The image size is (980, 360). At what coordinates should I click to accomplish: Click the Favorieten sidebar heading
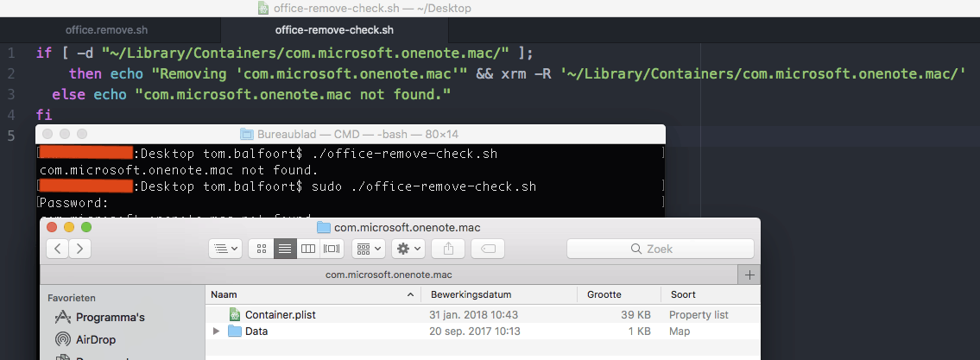pyautogui.click(x=72, y=298)
